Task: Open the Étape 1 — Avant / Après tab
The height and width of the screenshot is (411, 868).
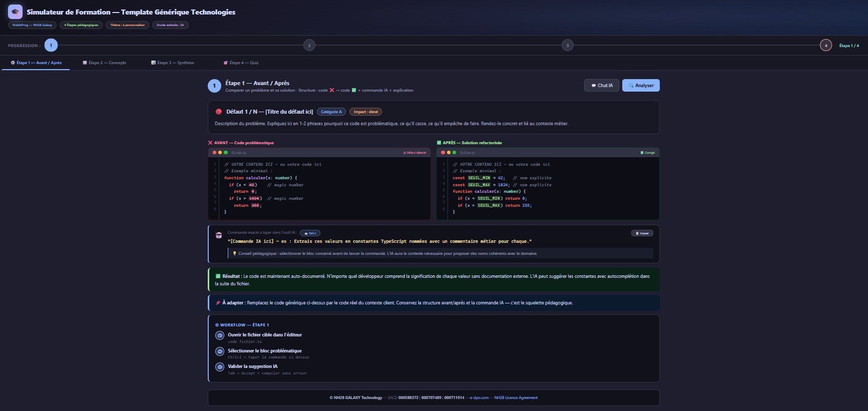Action: (36, 63)
